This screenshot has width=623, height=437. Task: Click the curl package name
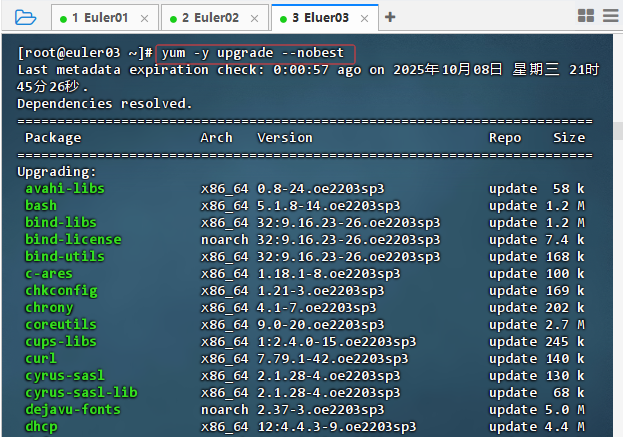point(41,359)
